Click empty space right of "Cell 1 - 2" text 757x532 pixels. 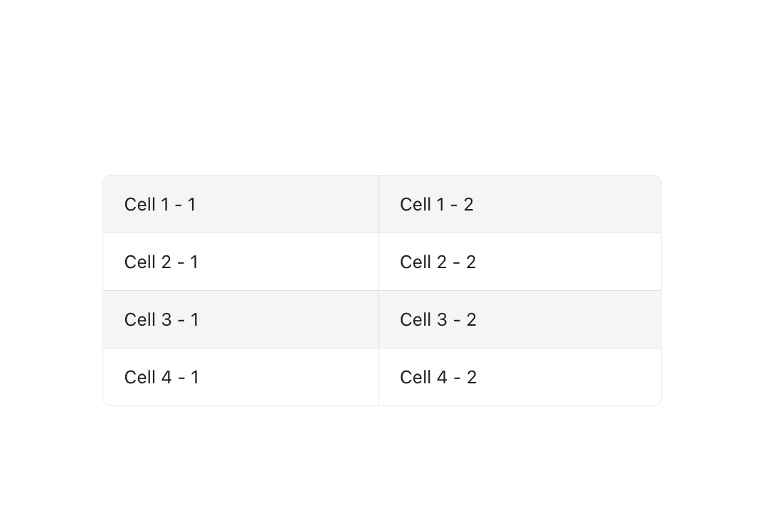coord(567,204)
